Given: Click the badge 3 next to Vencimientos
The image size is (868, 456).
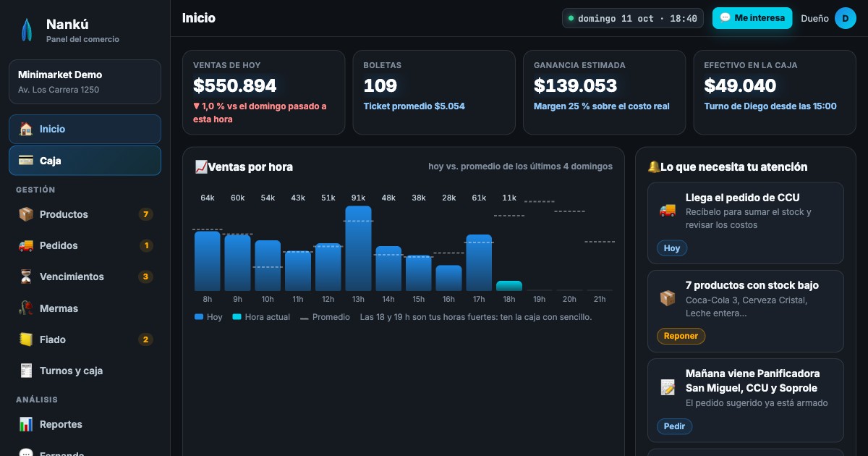Looking at the screenshot, I should pos(145,276).
